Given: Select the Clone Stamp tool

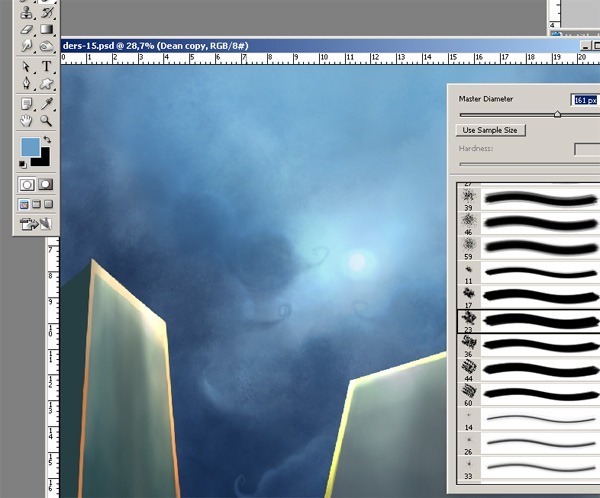Looking at the screenshot, I should tap(27, 13).
